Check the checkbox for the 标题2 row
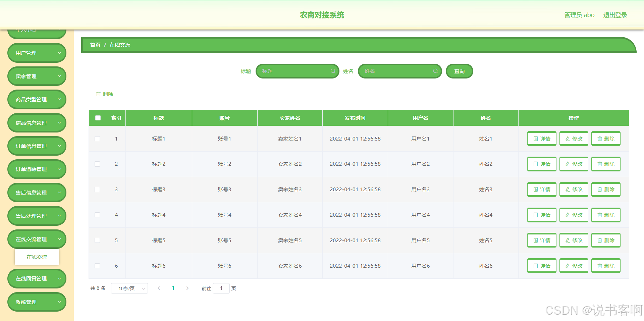Image resolution: width=644 pixels, height=321 pixels. [x=97, y=164]
